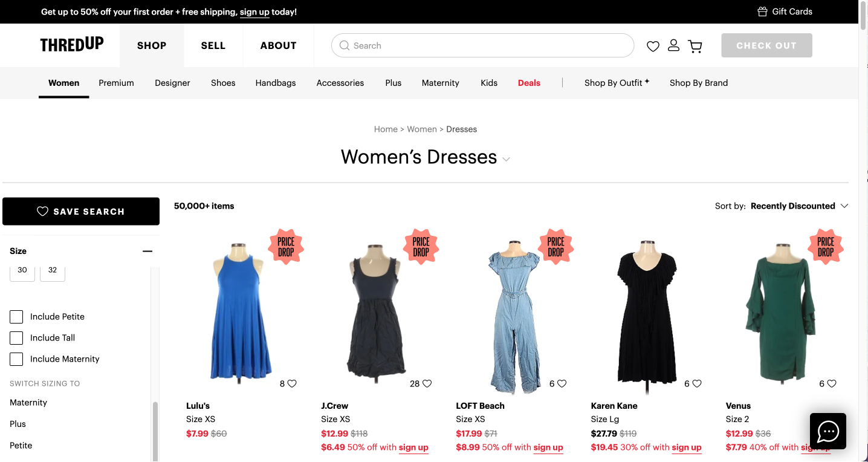Click the CHECK OUT button
Screen dimensions: 868x462
click(x=766, y=45)
